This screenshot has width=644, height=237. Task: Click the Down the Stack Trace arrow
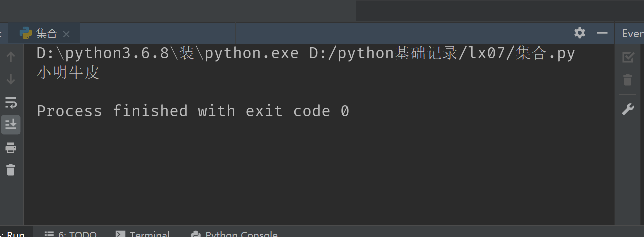(x=11, y=79)
